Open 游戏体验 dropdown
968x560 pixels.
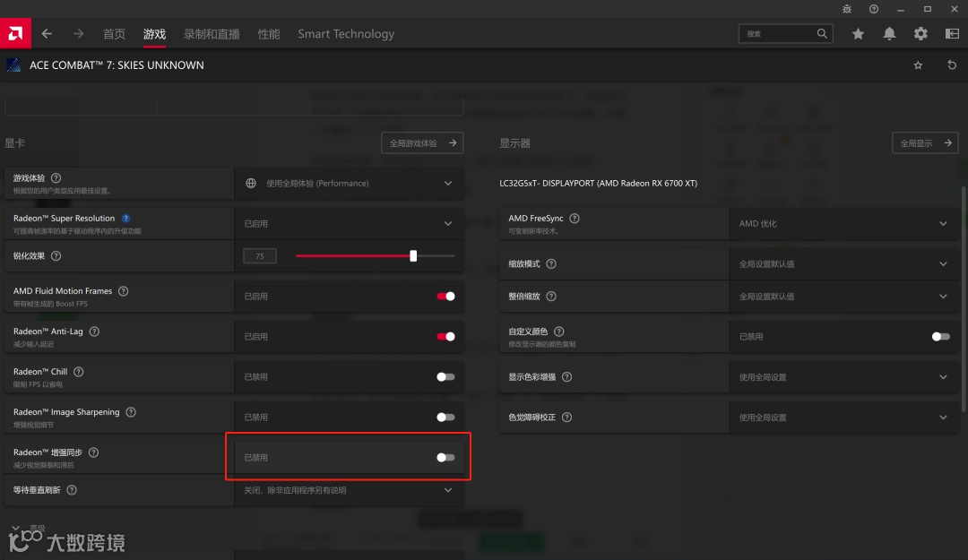click(349, 184)
